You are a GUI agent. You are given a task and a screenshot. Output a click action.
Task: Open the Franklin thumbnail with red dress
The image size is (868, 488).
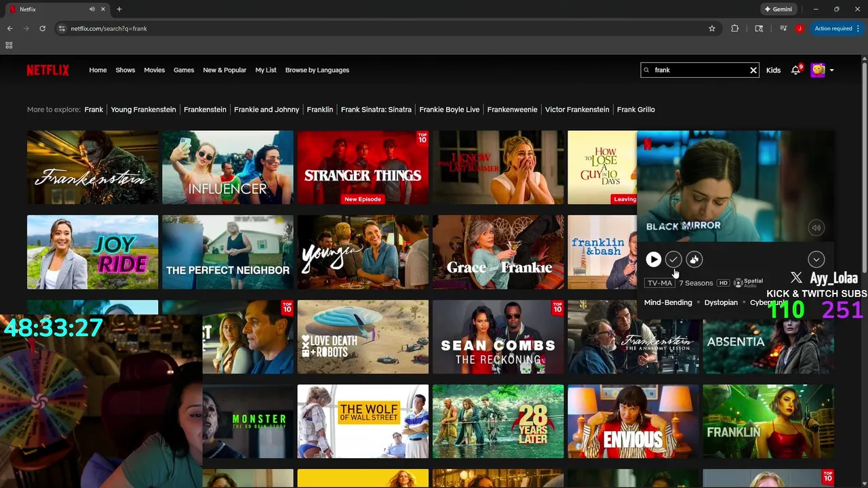(x=768, y=422)
